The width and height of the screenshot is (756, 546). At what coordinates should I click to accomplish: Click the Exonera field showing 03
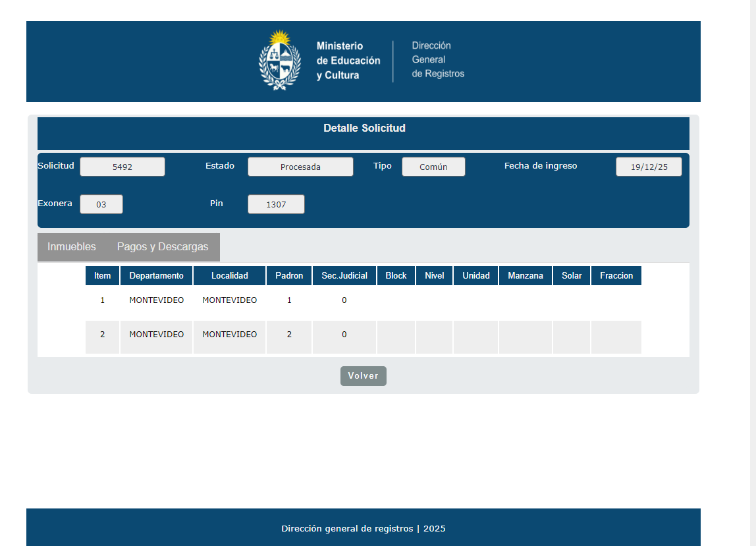(x=101, y=205)
